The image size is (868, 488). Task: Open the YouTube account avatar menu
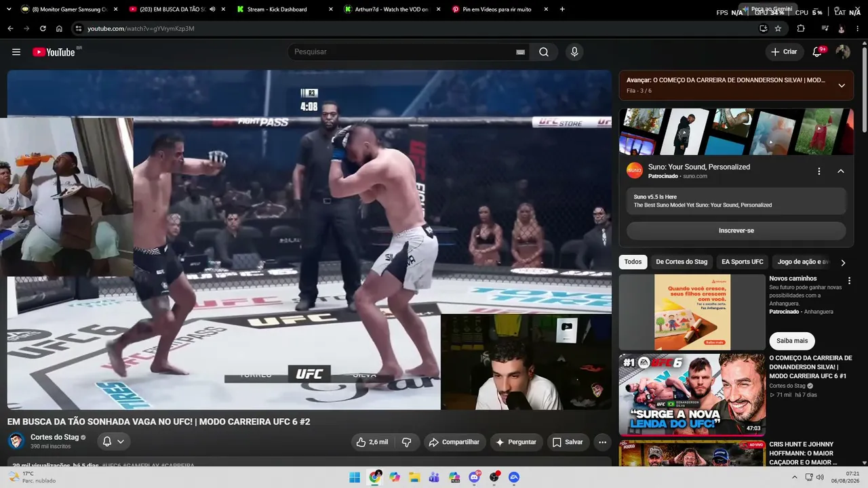(x=843, y=52)
